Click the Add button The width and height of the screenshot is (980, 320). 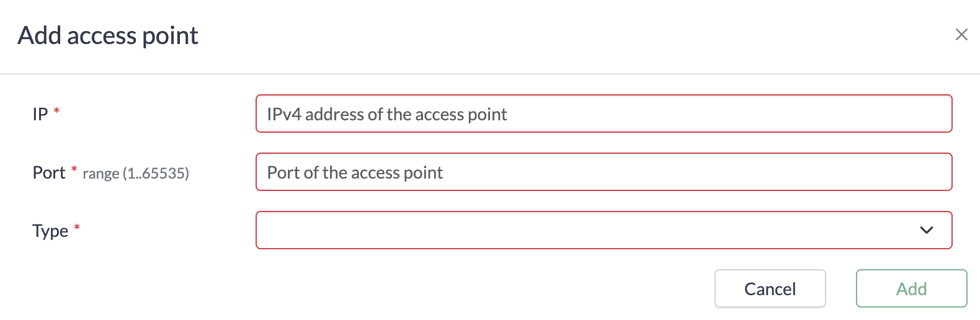click(911, 288)
